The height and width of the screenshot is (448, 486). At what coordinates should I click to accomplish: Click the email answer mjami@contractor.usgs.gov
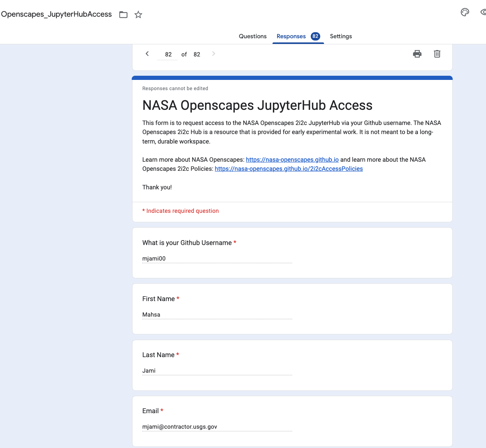coord(217,427)
